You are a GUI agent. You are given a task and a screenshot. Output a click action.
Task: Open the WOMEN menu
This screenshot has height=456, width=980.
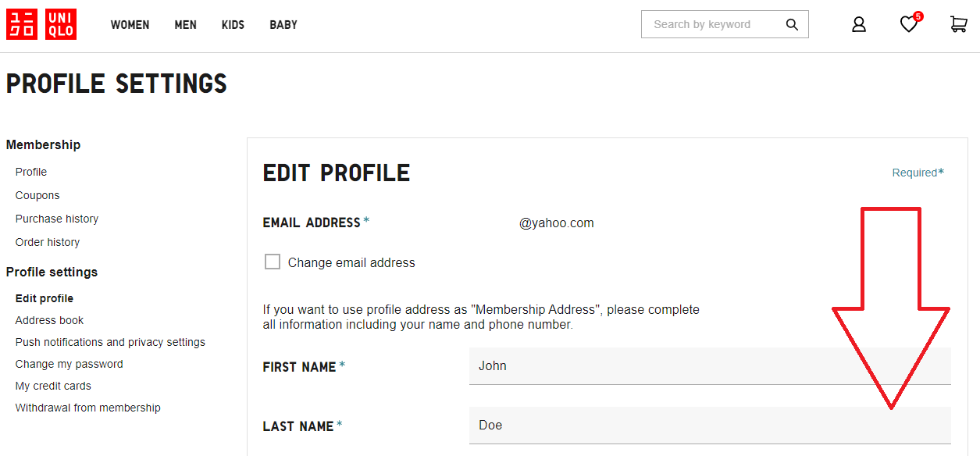click(x=130, y=25)
